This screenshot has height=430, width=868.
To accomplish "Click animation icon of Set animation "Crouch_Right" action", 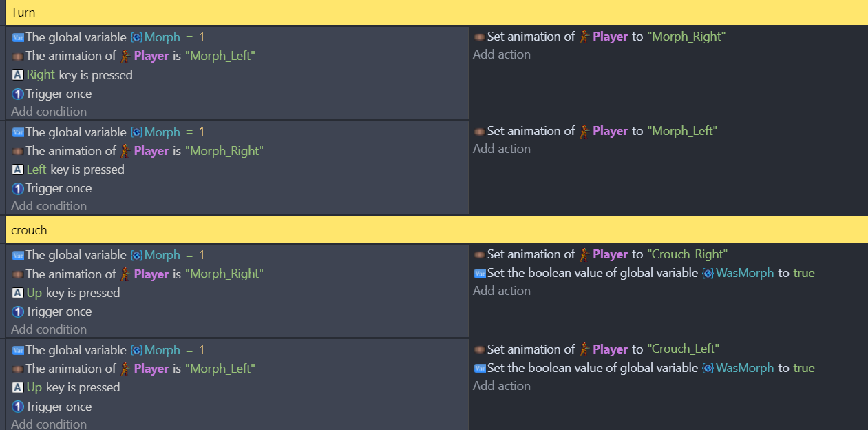I will pyautogui.click(x=479, y=254).
